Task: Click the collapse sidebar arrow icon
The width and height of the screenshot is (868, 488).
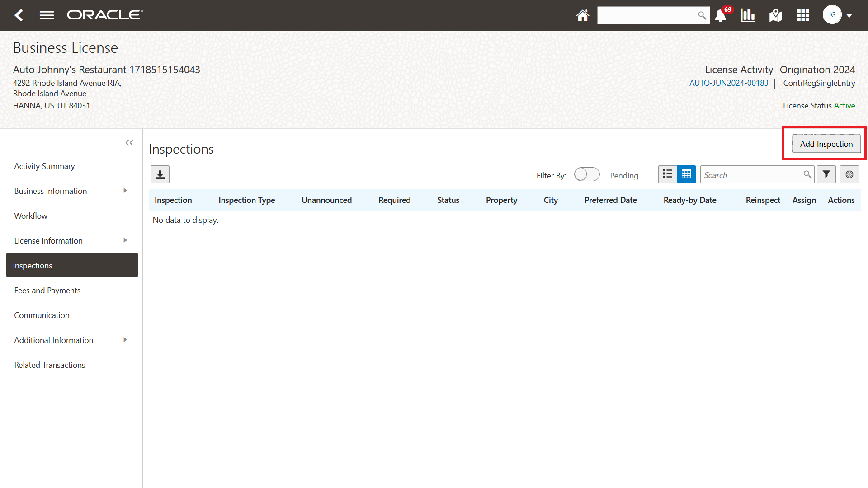Action: (x=129, y=143)
